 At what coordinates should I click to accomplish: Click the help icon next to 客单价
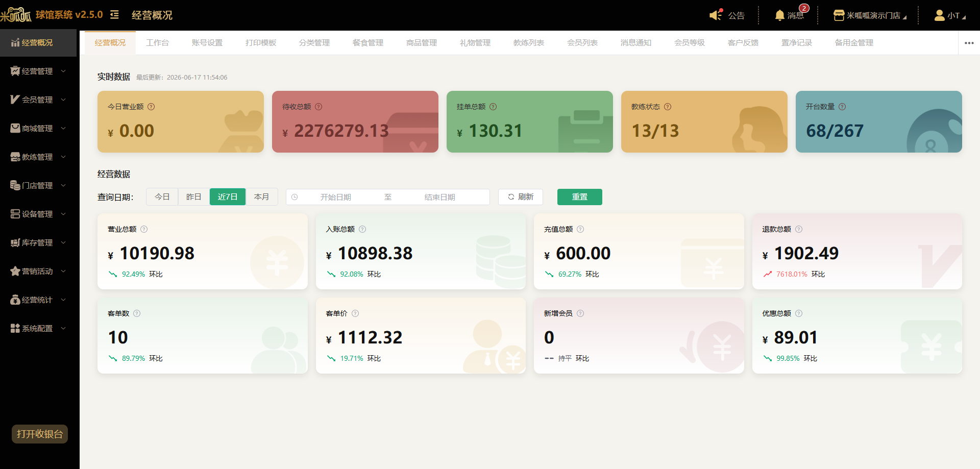355,313
